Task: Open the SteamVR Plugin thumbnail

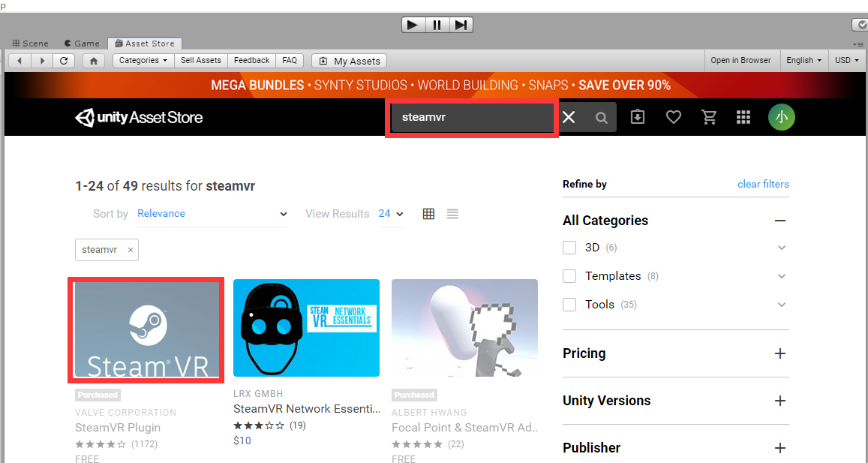Action: 147,329
